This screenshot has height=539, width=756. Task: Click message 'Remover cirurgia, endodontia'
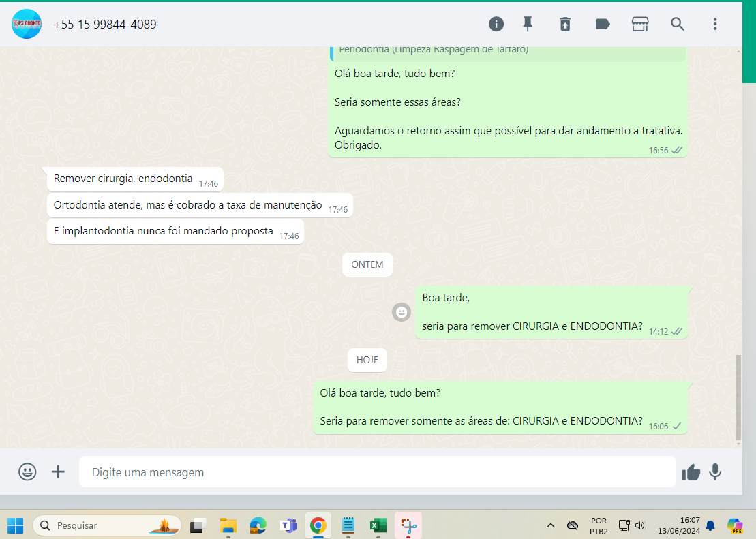(135, 179)
